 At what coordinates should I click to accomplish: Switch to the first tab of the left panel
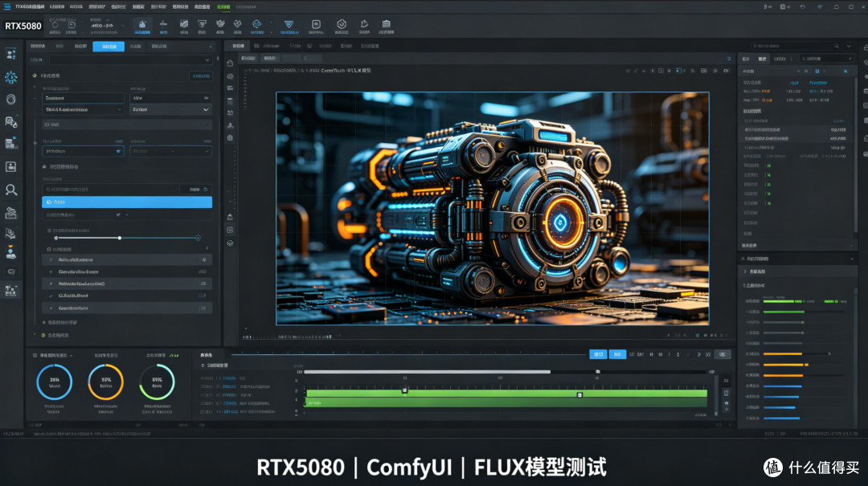[38, 47]
